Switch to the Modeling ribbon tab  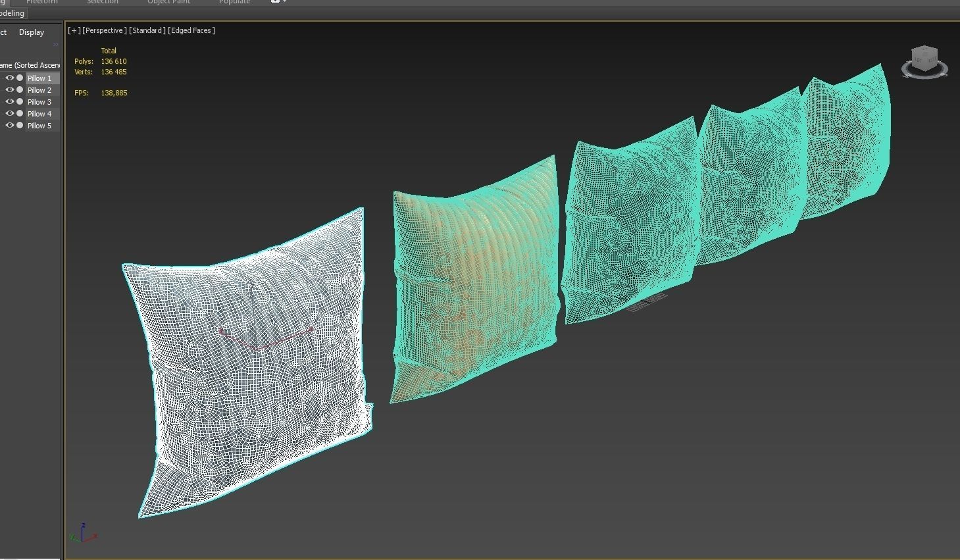pyautogui.click(x=13, y=13)
